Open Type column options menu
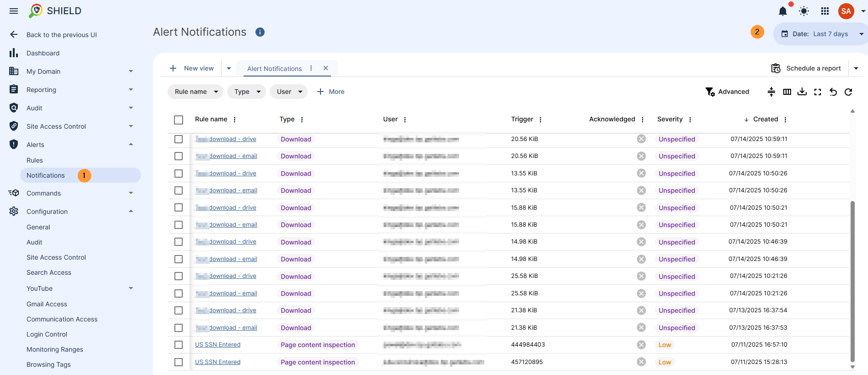 coord(302,120)
